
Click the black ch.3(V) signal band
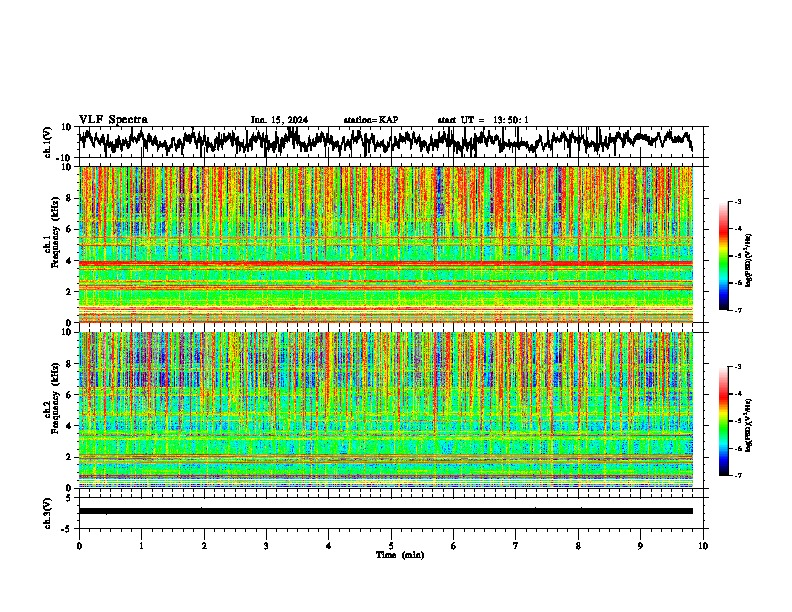(386, 511)
